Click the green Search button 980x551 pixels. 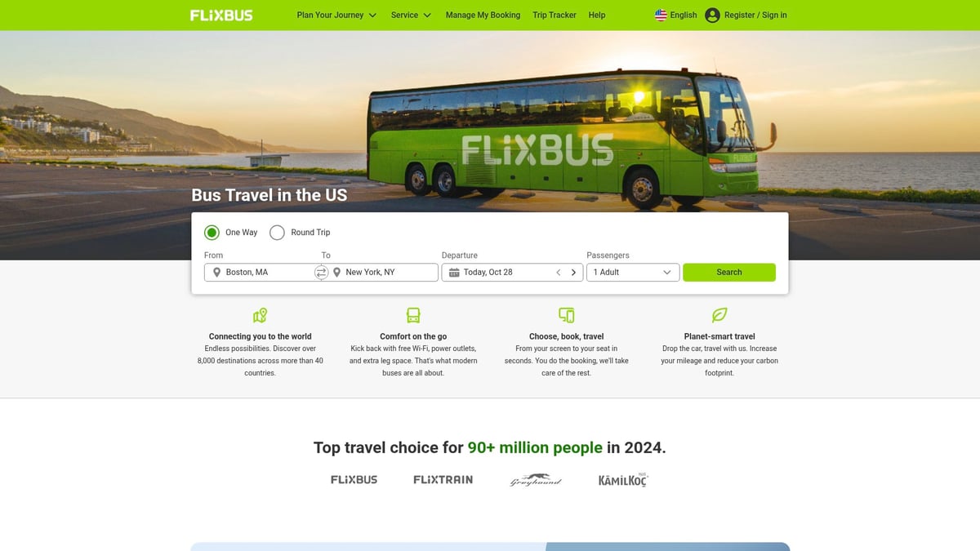pyautogui.click(x=729, y=273)
